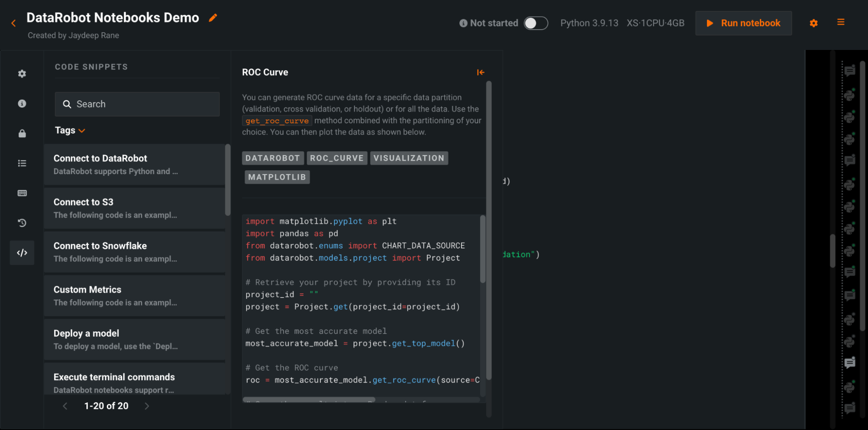
Task: Collapse the ROC Curve snippet panel
Action: tap(480, 73)
